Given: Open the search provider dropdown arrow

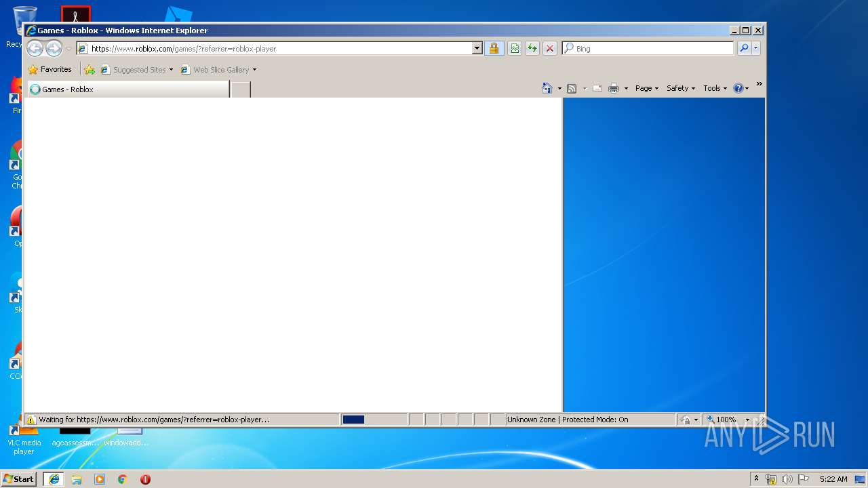Looking at the screenshot, I should [x=756, y=48].
